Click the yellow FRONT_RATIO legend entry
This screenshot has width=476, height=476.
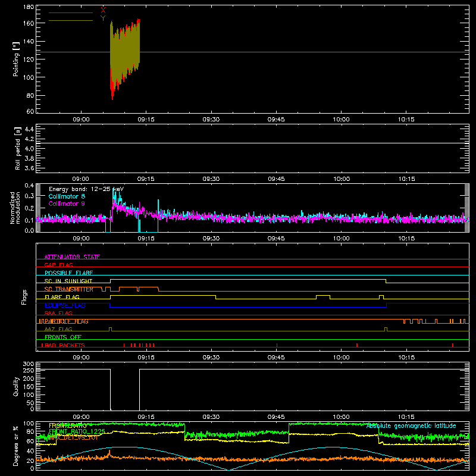[x=68, y=425]
